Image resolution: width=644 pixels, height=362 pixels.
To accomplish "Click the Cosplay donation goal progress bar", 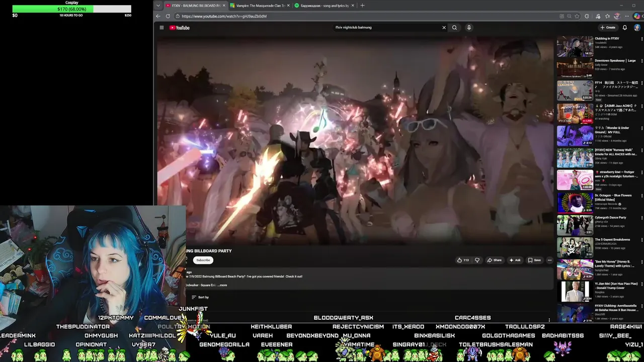I will click(x=71, y=9).
